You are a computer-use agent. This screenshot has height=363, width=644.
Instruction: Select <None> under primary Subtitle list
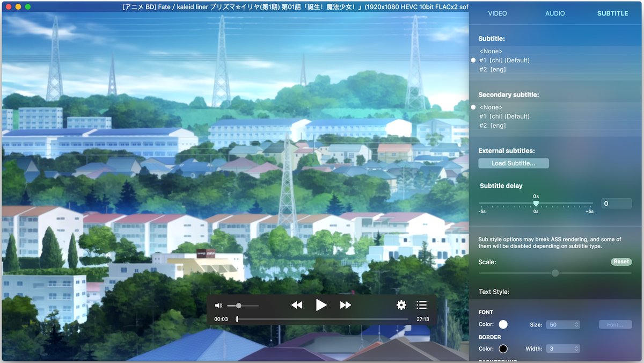coord(491,51)
